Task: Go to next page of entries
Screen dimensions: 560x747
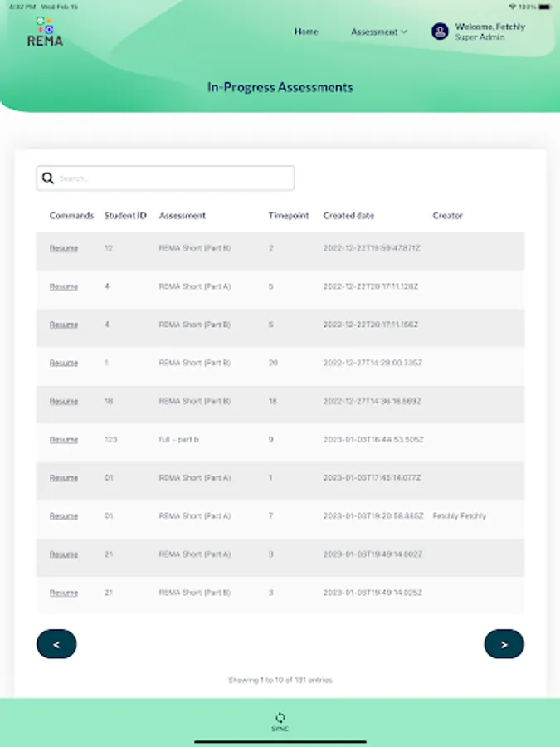Action: (504, 644)
